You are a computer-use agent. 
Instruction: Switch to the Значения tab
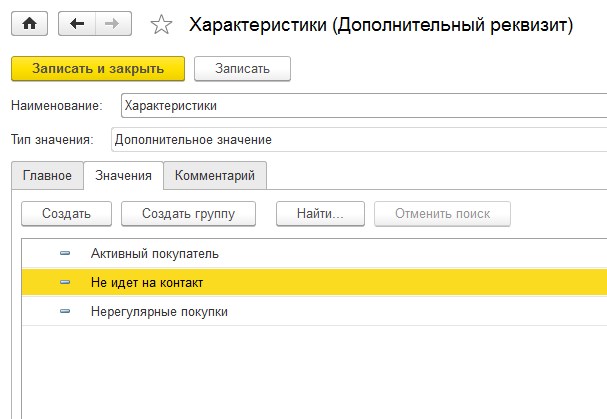[123, 175]
